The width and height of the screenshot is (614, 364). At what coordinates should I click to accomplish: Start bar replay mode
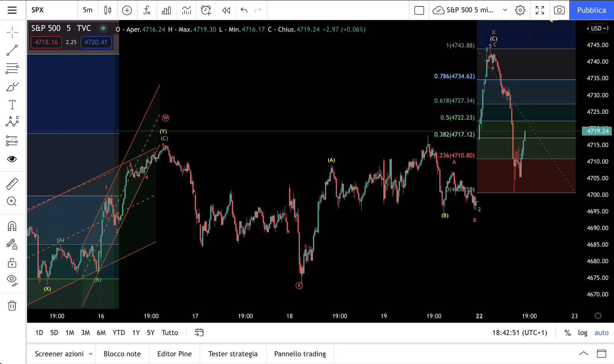[x=226, y=10]
